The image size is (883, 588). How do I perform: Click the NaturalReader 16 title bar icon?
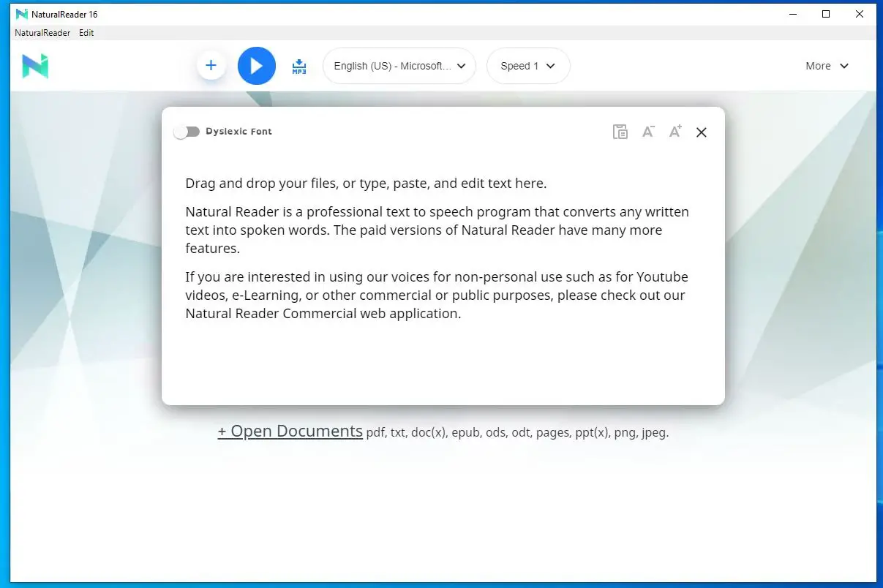pyautogui.click(x=21, y=14)
